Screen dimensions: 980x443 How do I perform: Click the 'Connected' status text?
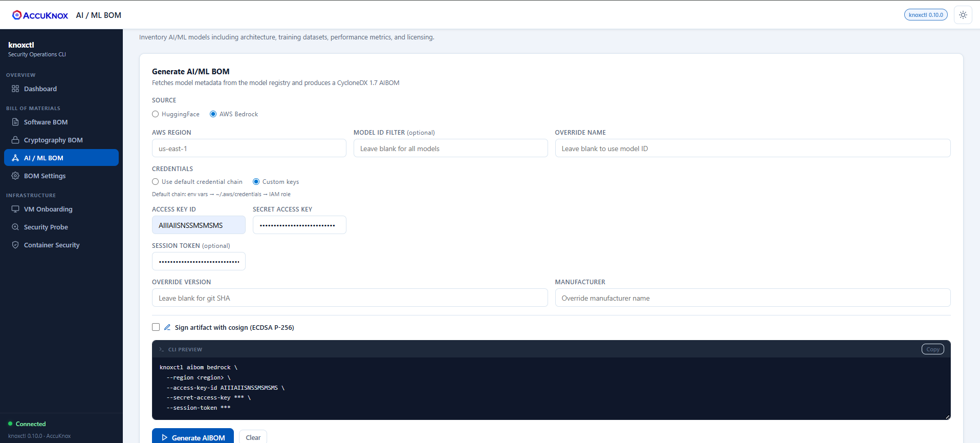click(x=31, y=424)
